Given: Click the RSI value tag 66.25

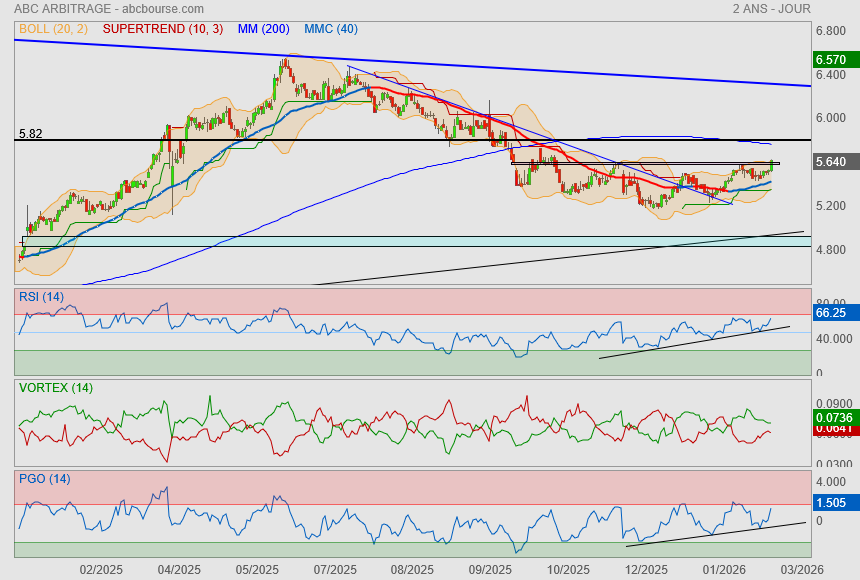Looking at the screenshot, I should pyautogui.click(x=832, y=313).
